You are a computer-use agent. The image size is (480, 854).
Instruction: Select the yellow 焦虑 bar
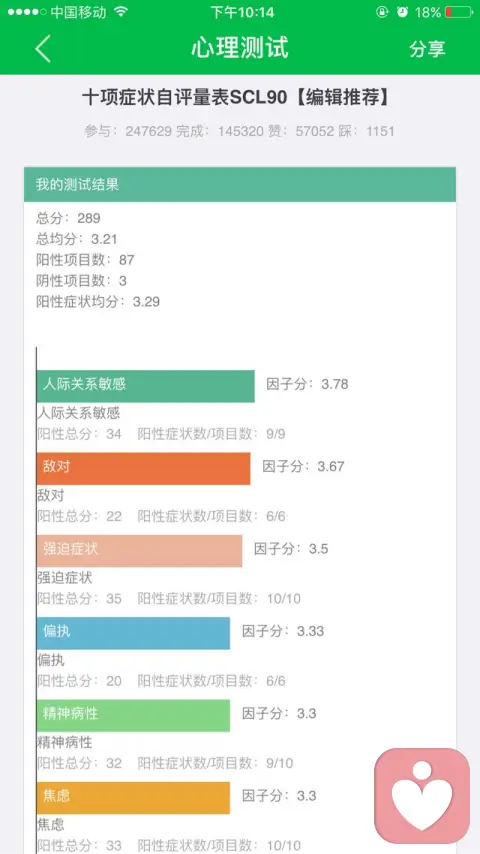pyautogui.click(x=133, y=798)
